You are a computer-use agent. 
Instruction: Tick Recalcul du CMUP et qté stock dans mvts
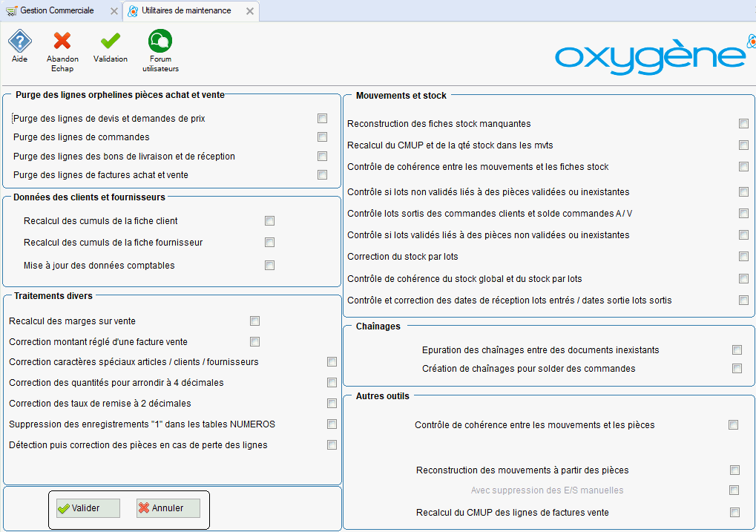(x=743, y=145)
